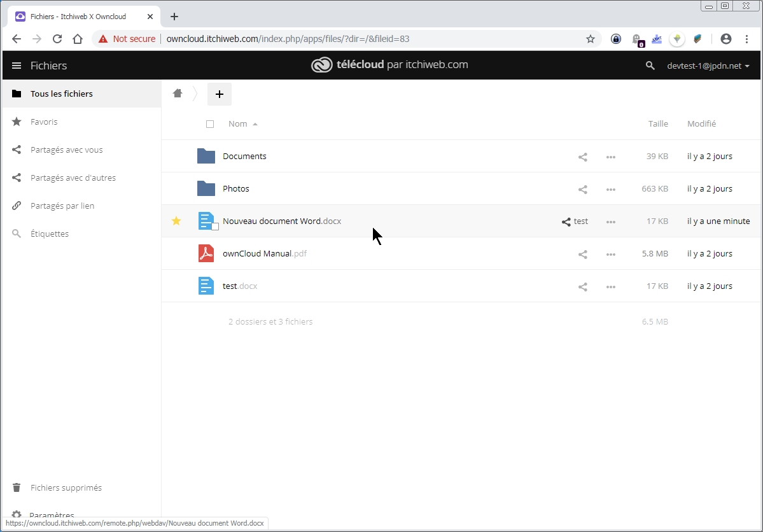Click the plus new file button
Screen dimensions: 763x532
pos(220,94)
